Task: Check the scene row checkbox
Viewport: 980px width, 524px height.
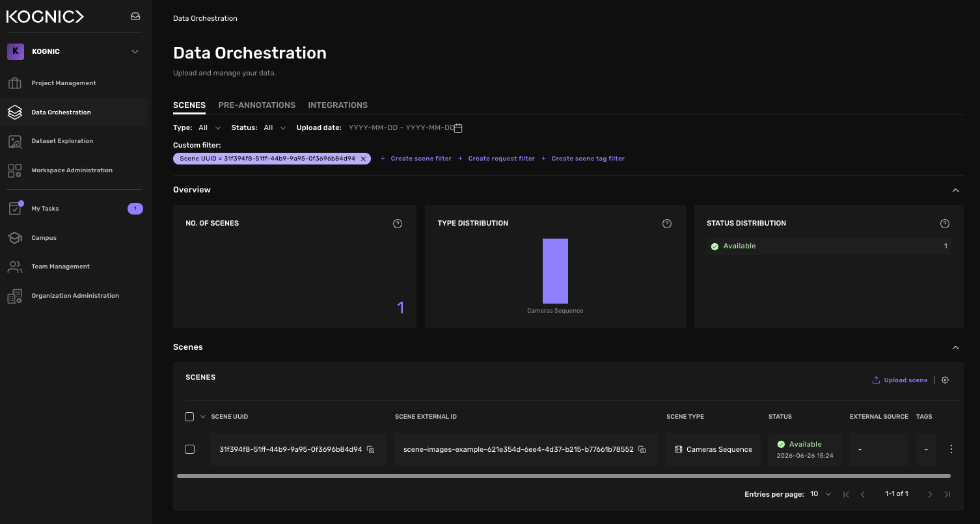Action: click(189, 449)
